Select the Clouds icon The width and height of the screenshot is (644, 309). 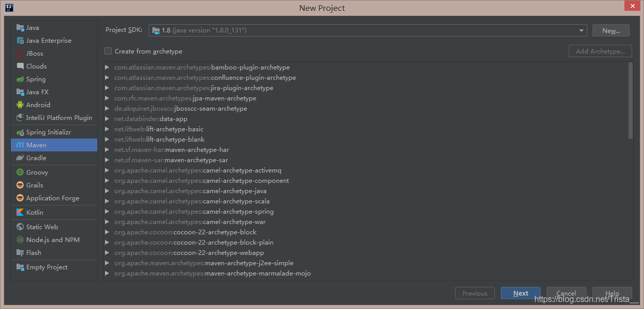coord(20,66)
